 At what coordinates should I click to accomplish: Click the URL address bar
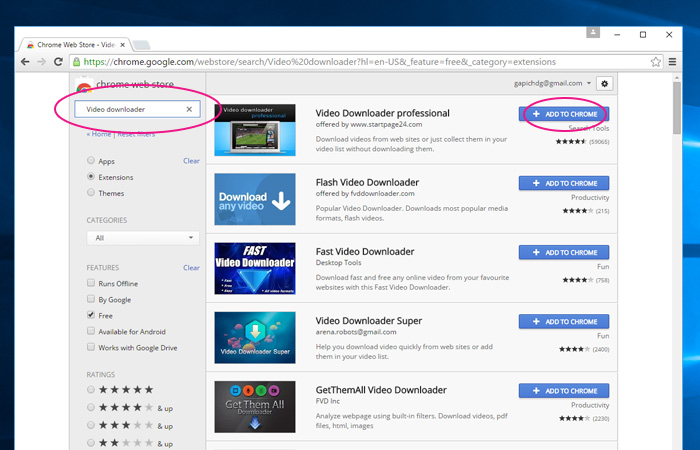[366, 62]
